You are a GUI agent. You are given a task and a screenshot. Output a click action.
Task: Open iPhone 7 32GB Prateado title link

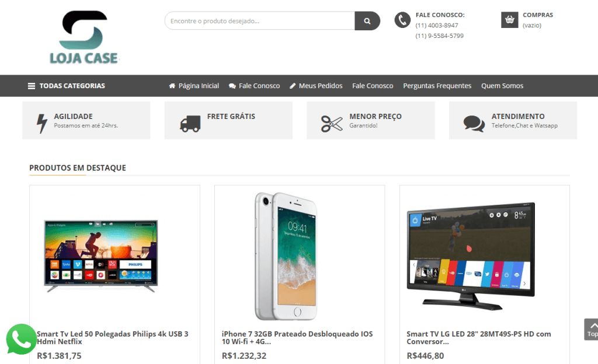pyautogui.click(x=297, y=338)
